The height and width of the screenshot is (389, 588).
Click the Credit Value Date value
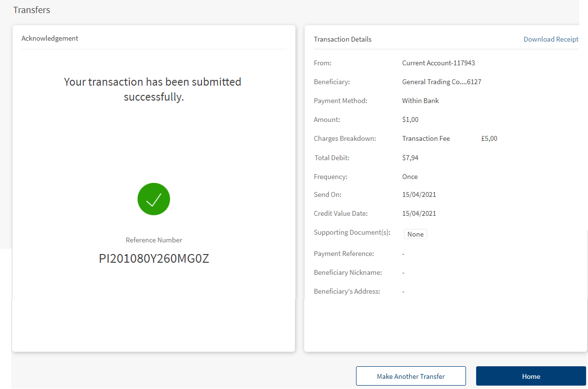[419, 213]
